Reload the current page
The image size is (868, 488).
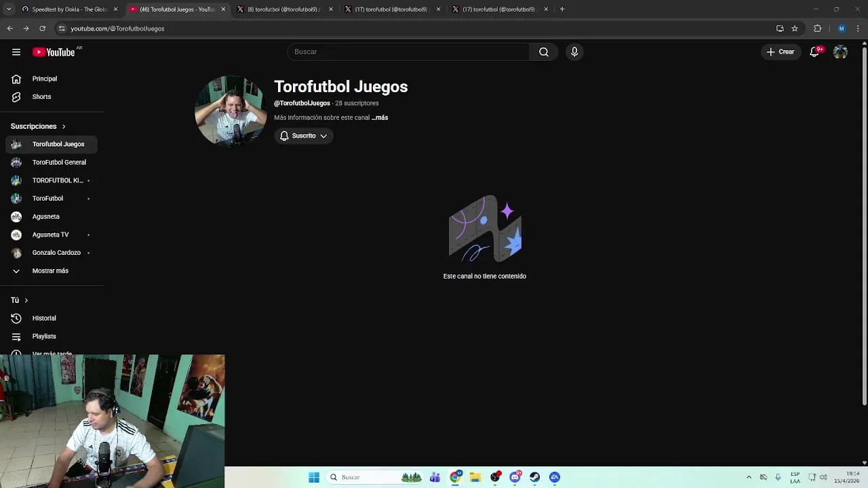point(42,28)
